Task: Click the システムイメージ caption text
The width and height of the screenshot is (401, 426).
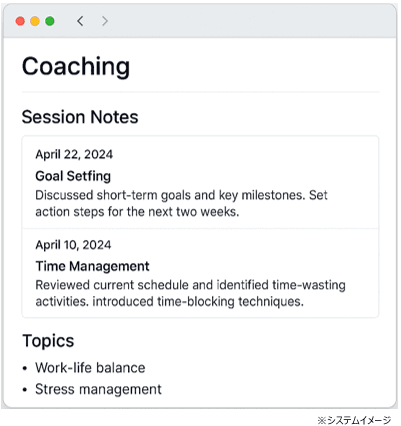Action: tap(354, 420)
